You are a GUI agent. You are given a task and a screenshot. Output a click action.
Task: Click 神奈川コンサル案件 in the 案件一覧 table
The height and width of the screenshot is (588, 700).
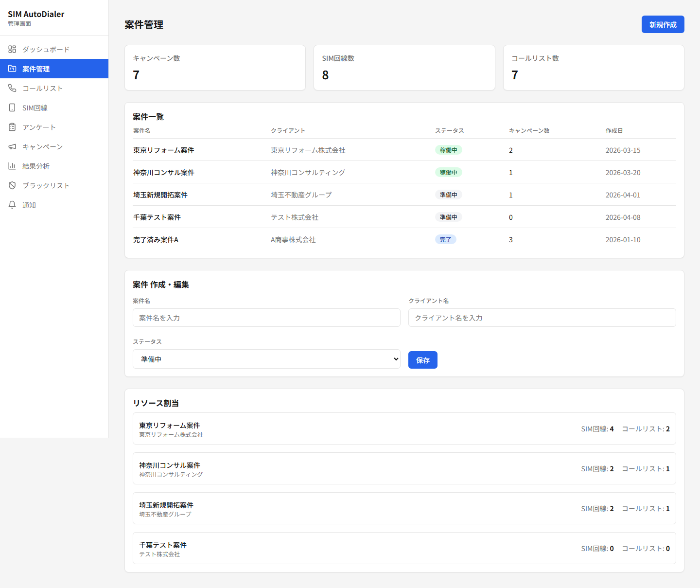[163, 173]
